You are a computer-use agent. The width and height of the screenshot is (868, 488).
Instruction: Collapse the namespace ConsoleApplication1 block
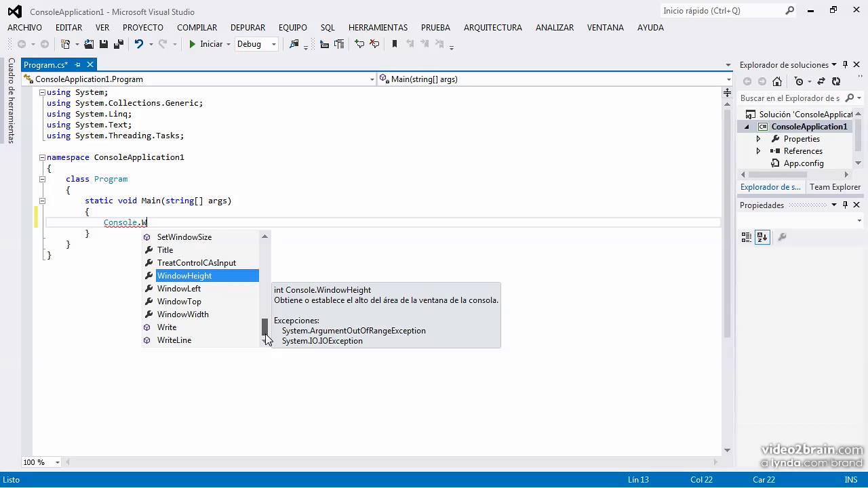click(x=42, y=157)
